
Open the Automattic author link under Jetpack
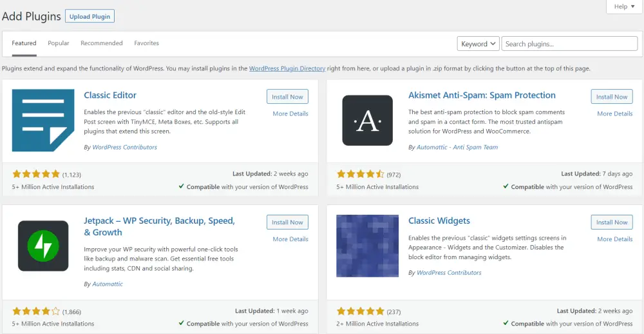coord(107,284)
